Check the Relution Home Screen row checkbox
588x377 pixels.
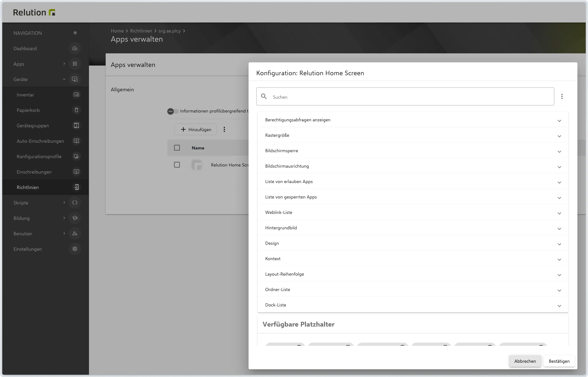(177, 165)
